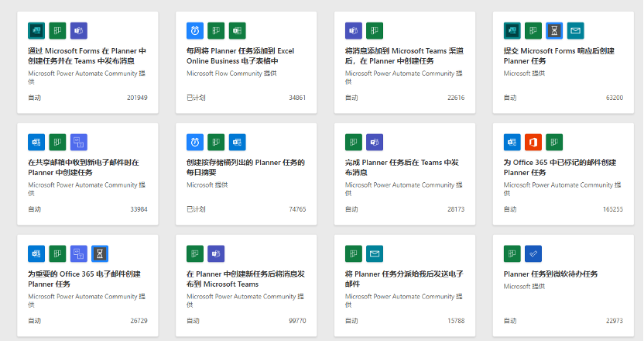The height and width of the screenshot is (341, 644).
Task: Click the Planner icon on the 28173 card
Action: [x=353, y=142]
